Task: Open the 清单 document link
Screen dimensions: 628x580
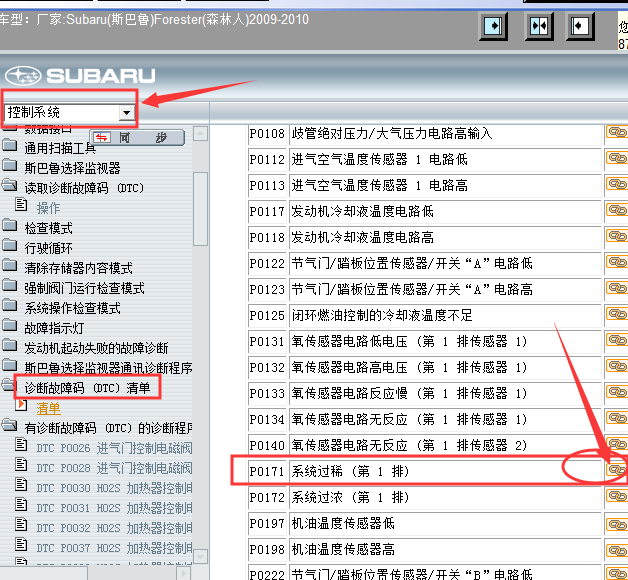Action: click(x=48, y=409)
